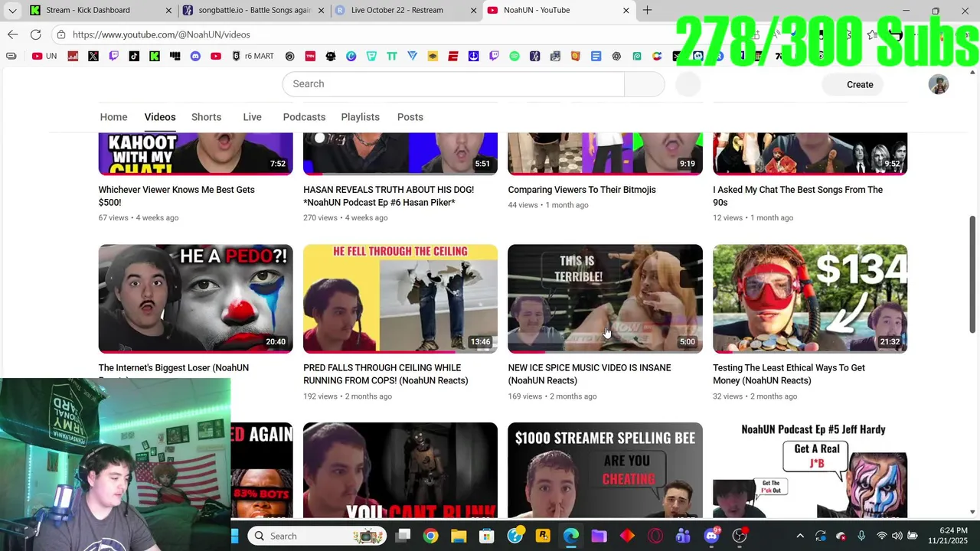This screenshot has height=551, width=980.
Task: Open the YouTube UN bookmark
Action: click(44, 56)
